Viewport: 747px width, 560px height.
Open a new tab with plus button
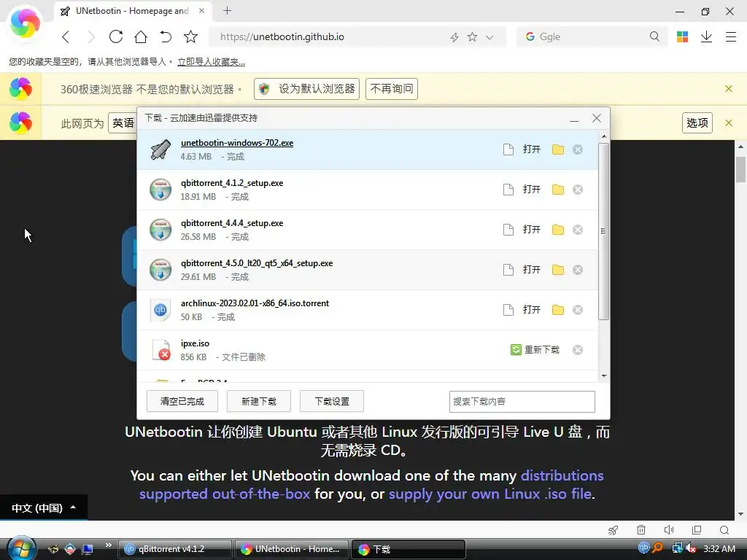coord(228,10)
